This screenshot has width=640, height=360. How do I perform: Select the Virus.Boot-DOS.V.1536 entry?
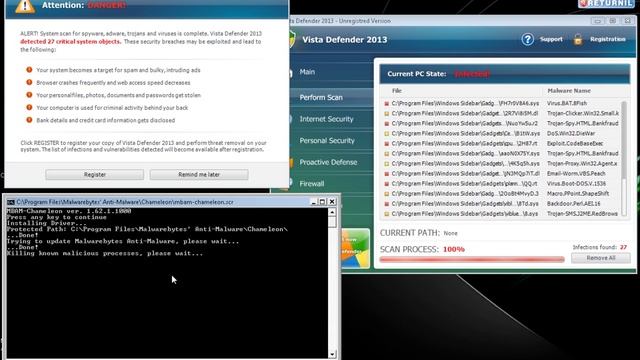click(x=501, y=184)
